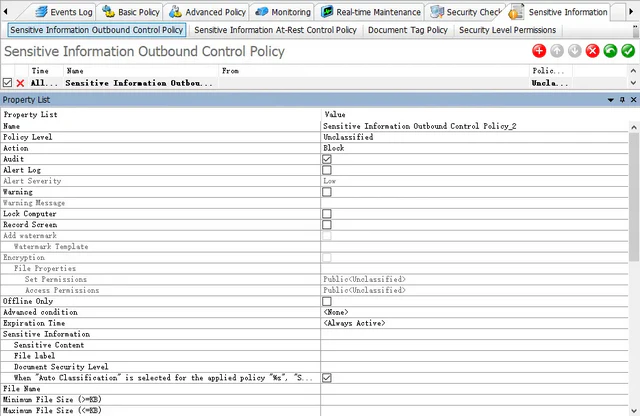
Task: Uncheck the policy row enable checkbox
Action: [7, 83]
